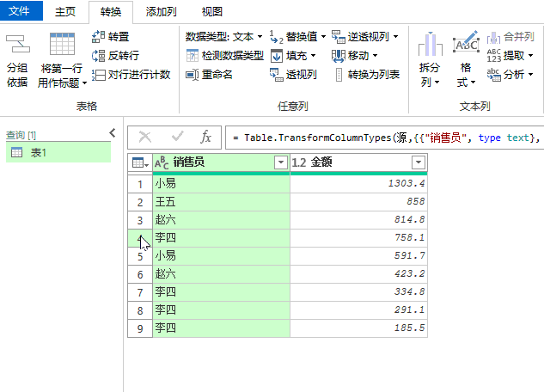
Task: Select the 表1 query
Action: [58, 152]
